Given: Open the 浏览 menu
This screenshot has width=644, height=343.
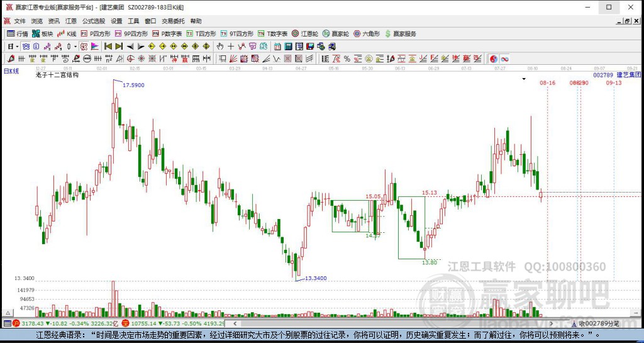Looking at the screenshot, I should click(x=37, y=21).
